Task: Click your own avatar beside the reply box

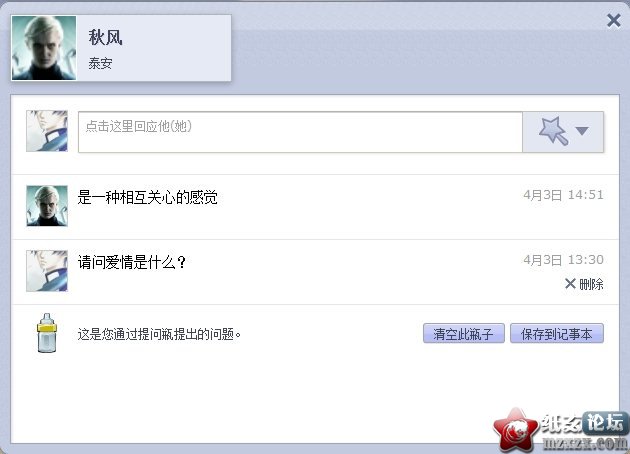Action: 47,131
